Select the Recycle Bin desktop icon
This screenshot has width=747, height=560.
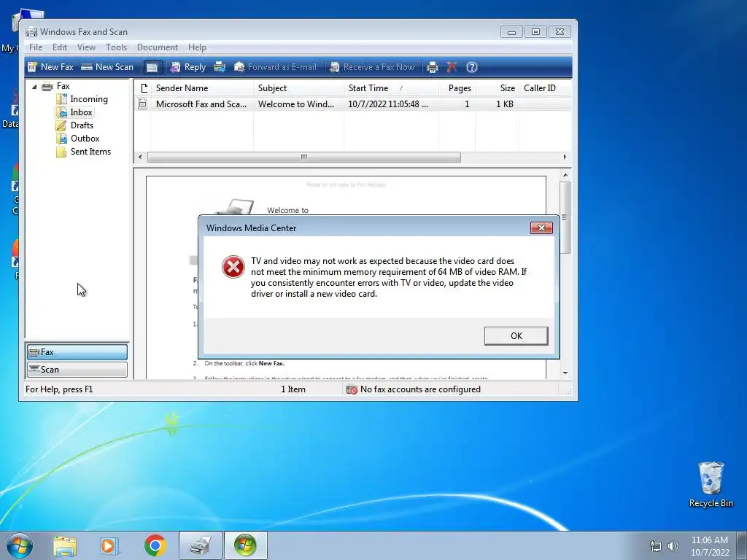coord(711,484)
